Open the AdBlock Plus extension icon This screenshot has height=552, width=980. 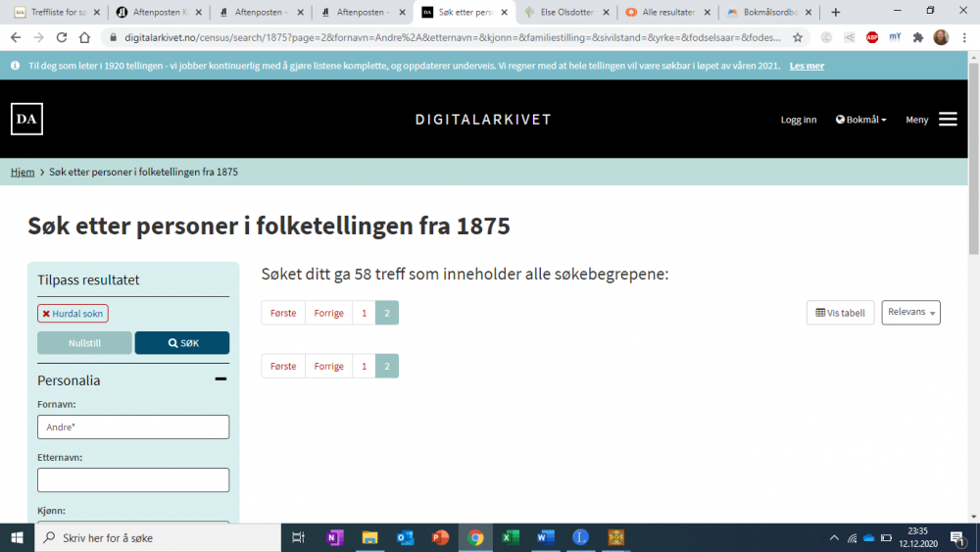point(872,37)
